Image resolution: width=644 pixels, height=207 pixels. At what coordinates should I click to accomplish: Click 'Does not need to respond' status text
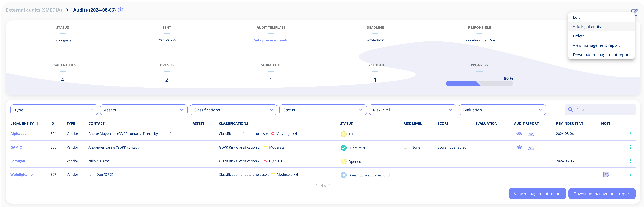[x=369, y=175]
